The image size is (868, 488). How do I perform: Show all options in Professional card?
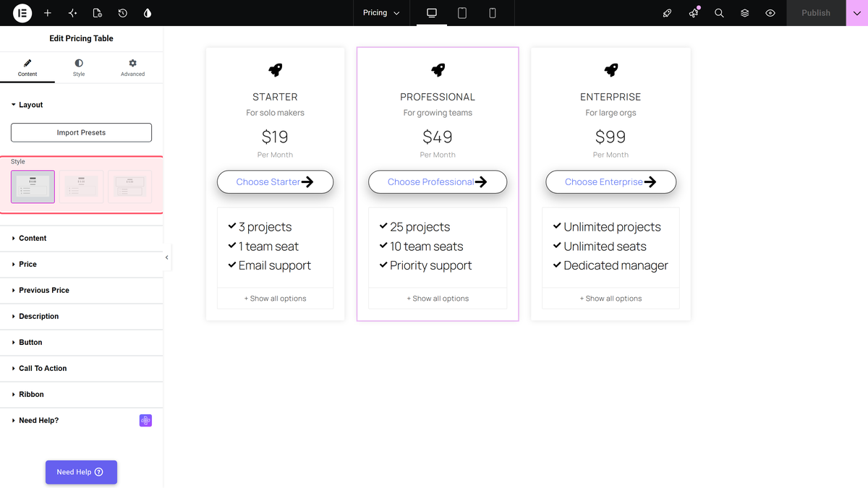(x=438, y=299)
